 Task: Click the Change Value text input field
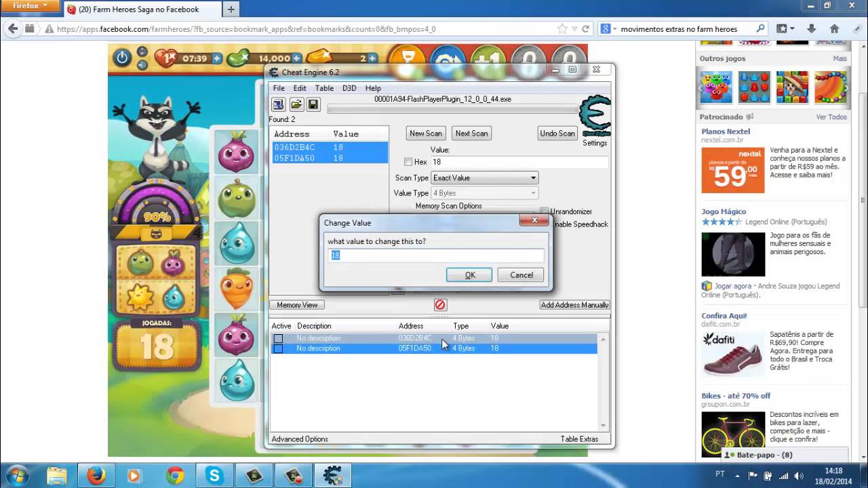pyautogui.click(x=437, y=256)
